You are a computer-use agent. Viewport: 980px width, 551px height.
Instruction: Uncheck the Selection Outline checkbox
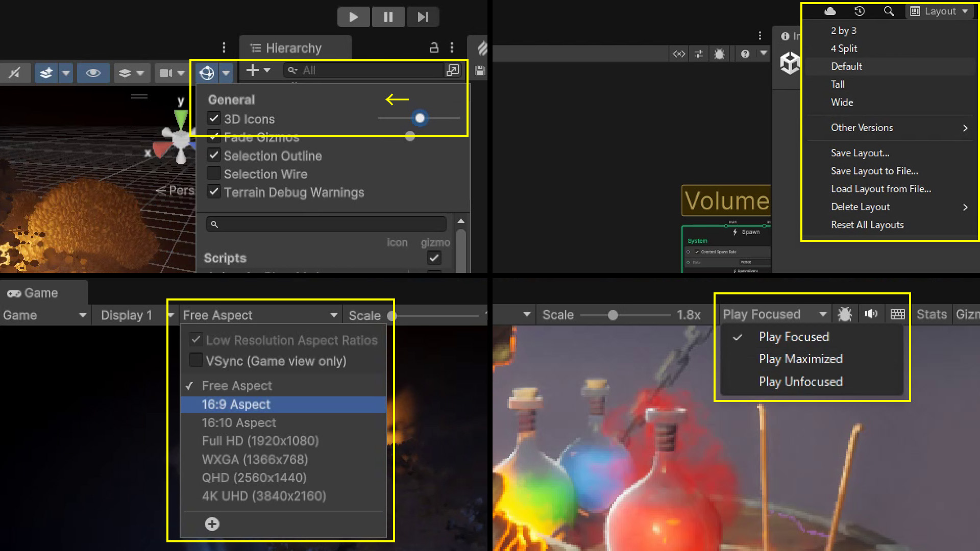point(214,155)
